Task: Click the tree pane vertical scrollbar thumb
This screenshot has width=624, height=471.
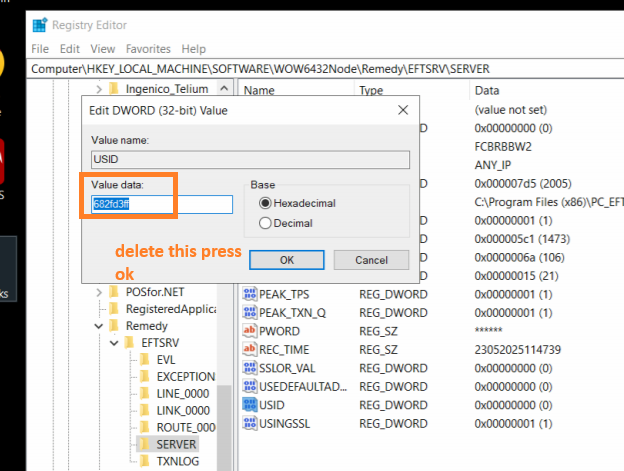Action: 224,428
